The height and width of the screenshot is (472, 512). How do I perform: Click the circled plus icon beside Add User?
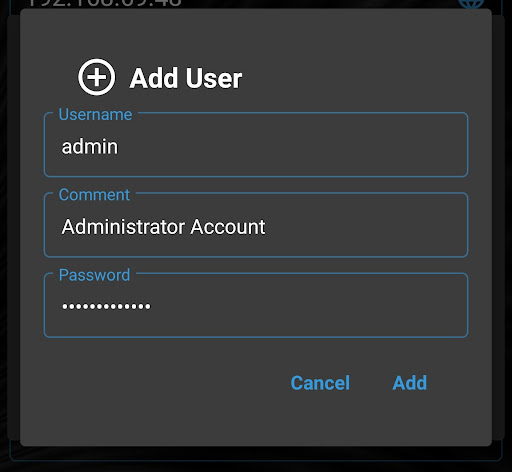[97, 77]
